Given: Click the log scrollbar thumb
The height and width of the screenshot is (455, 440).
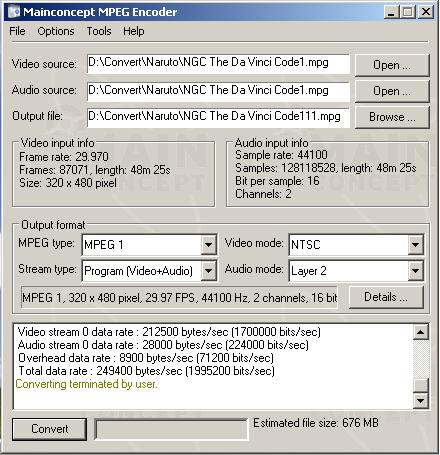Looking at the screenshot, I should pyautogui.click(x=420, y=386).
